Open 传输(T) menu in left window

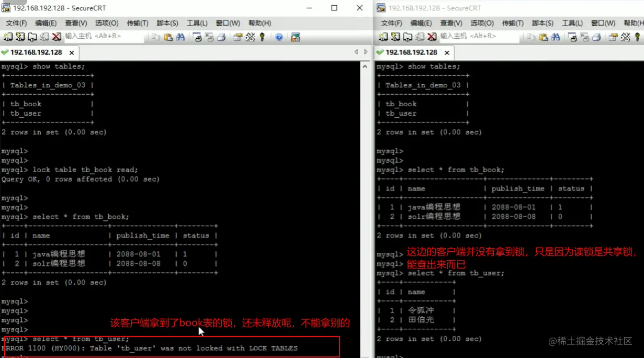(138, 23)
